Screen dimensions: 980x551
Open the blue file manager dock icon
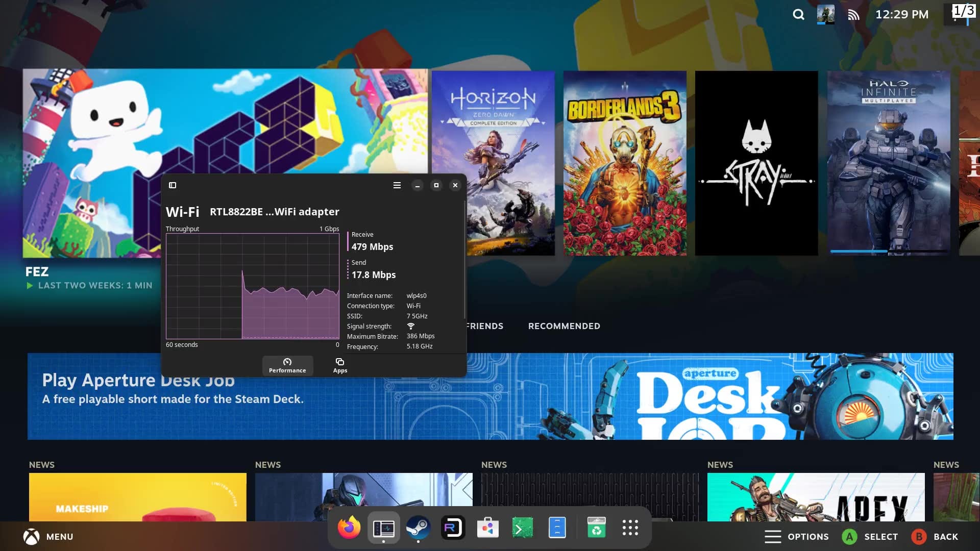(557, 528)
